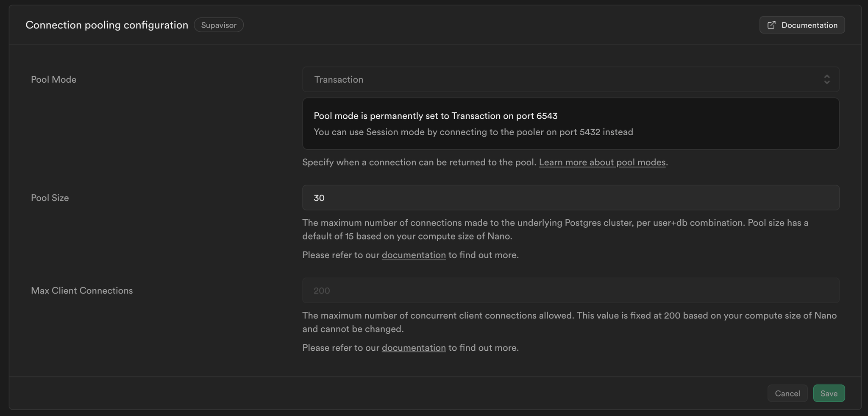Click the text saying value fixed at 200
The image size is (868, 416).
pyautogui.click(x=569, y=322)
